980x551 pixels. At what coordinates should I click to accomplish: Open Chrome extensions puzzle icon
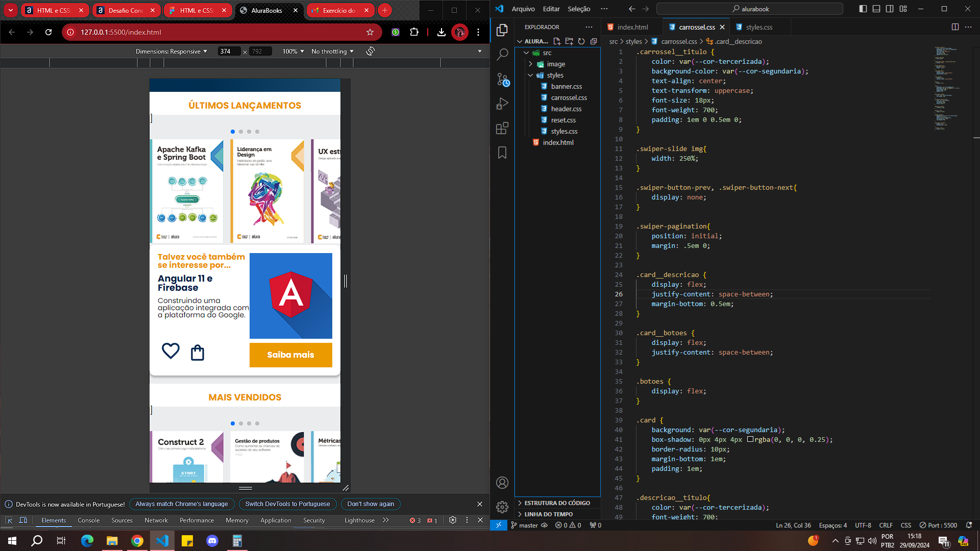click(x=414, y=32)
